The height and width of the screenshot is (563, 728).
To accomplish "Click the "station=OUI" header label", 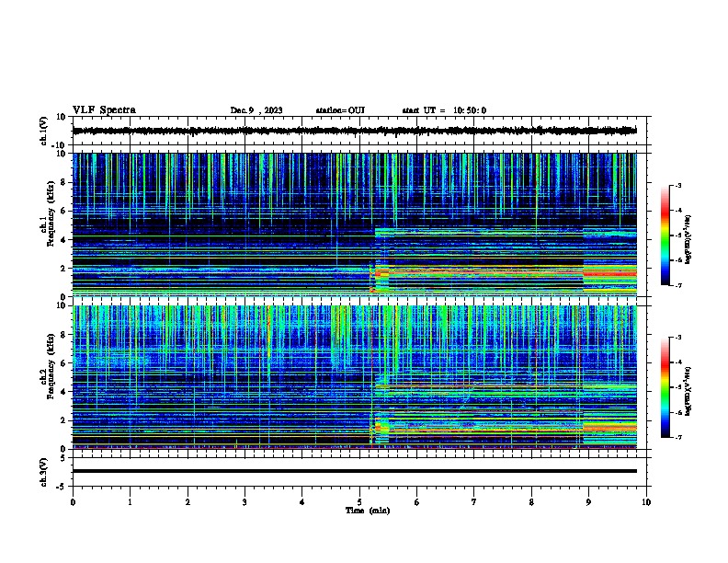I will 340,110.
